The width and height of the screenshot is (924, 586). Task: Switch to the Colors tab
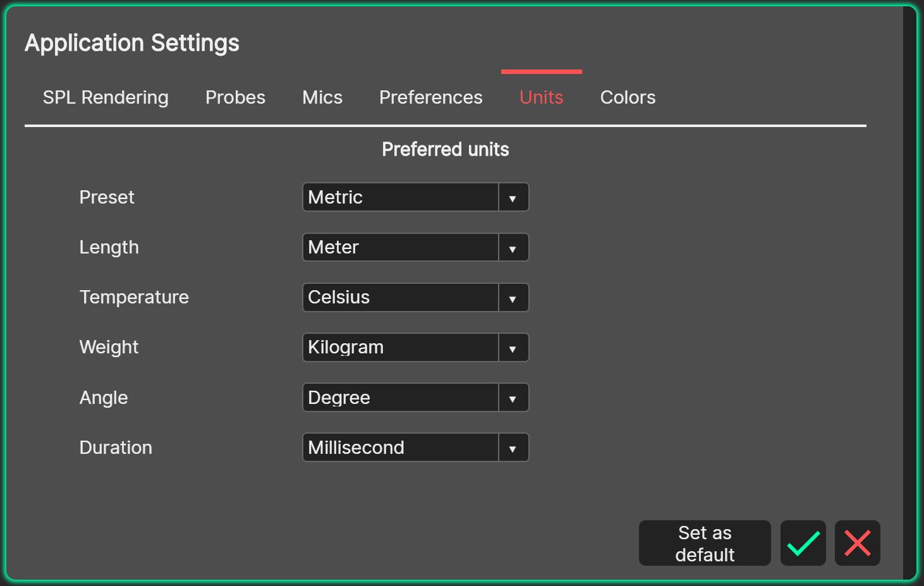[628, 97]
